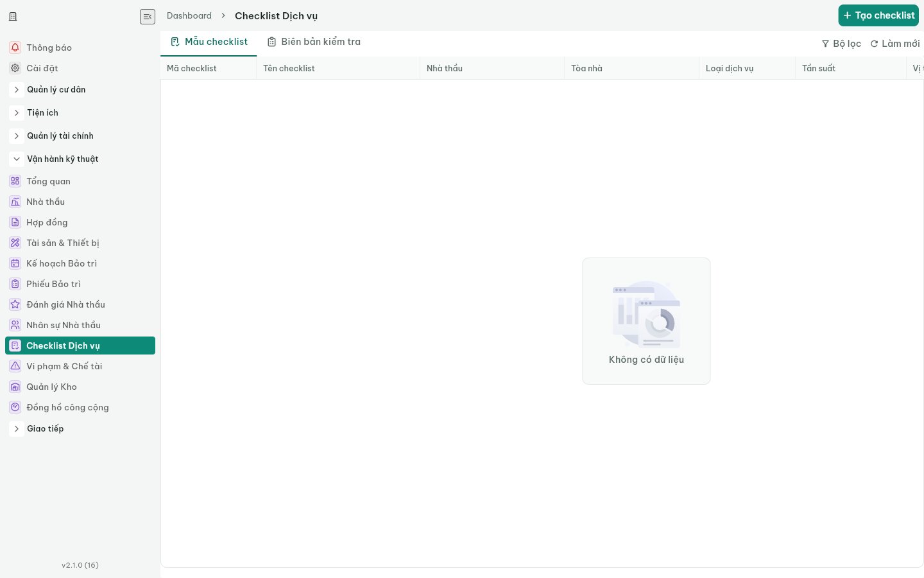Open Thông báo notifications bell icon
The height and width of the screenshot is (578, 924).
coord(15,48)
